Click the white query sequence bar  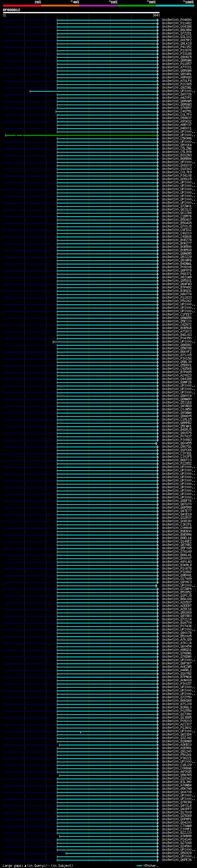pyautogui.click(x=81, y=13)
